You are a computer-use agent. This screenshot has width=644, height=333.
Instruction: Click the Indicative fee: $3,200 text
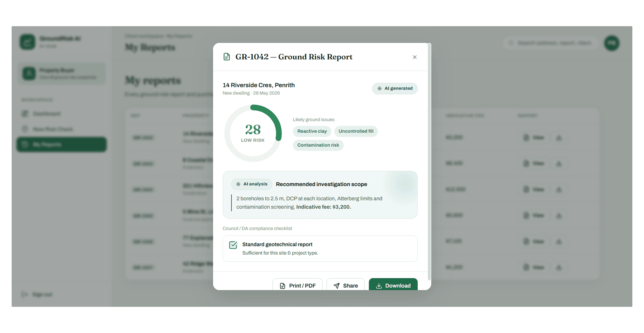(323, 207)
